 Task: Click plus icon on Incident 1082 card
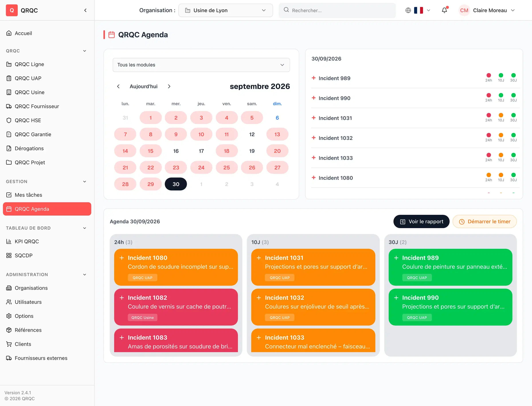tap(122, 297)
